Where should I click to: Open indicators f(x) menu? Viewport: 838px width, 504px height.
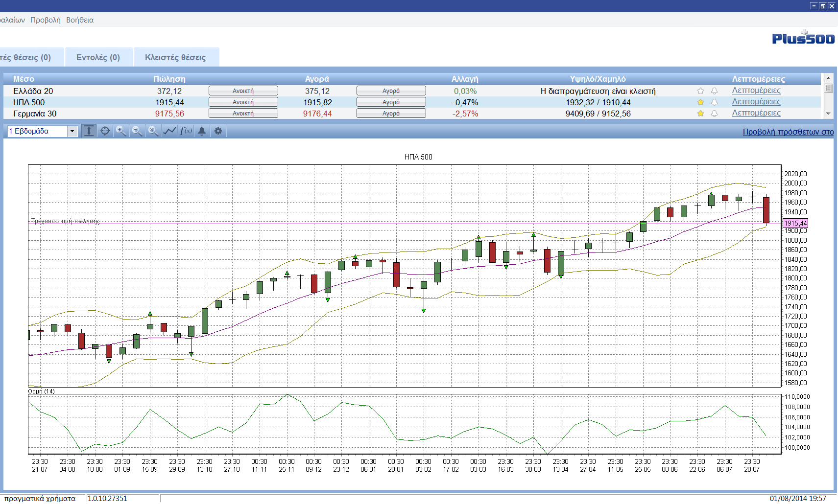point(186,131)
